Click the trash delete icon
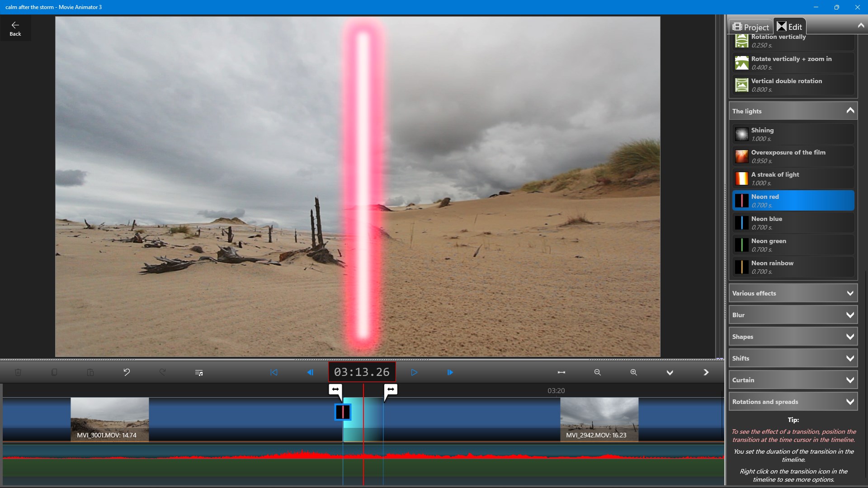The height and width of the screenshot is (488, 868). coord(18,372)
